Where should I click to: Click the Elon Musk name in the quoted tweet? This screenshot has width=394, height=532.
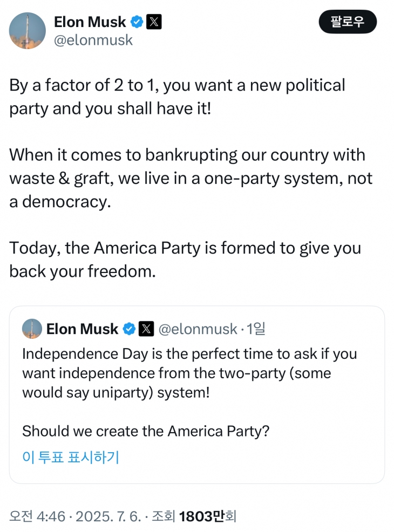point(82,329)
